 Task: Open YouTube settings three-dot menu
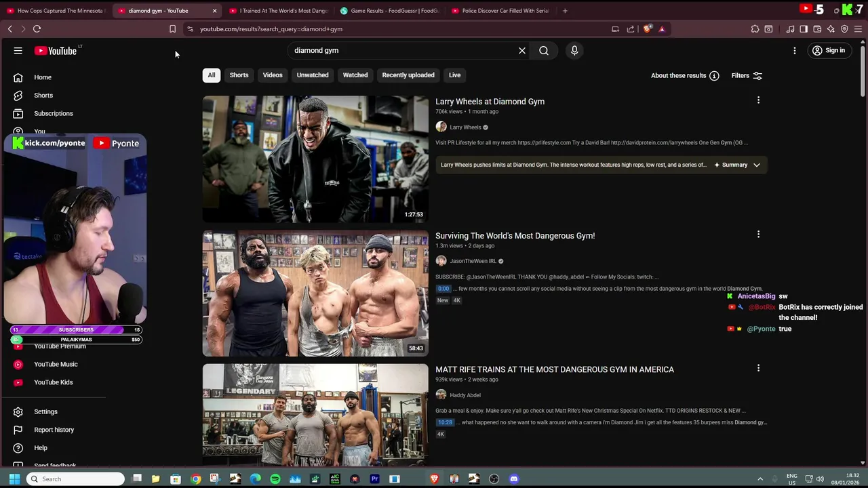point(795,50)
